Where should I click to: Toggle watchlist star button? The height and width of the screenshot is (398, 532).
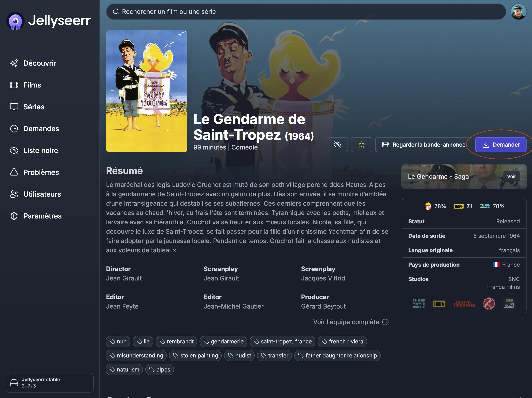click(x=361, y=145)
